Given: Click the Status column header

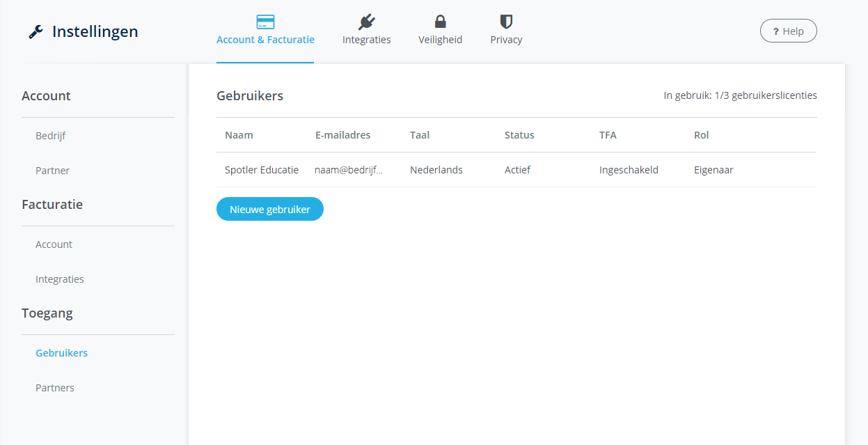Looking at the screenshot, I should coord(519,135).
